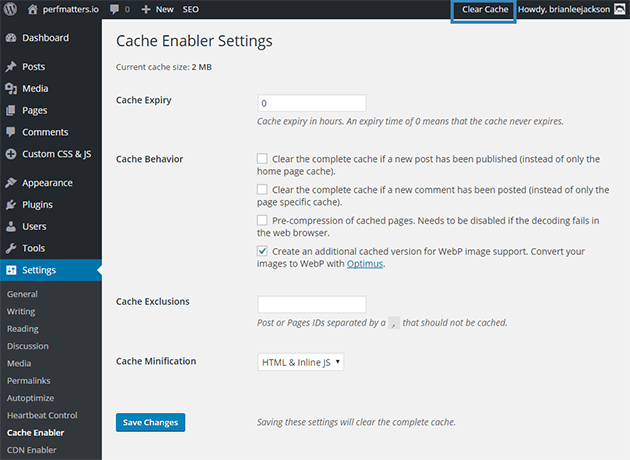Open Writing settings submenu
630x460 pixels.
coord(21,311)
